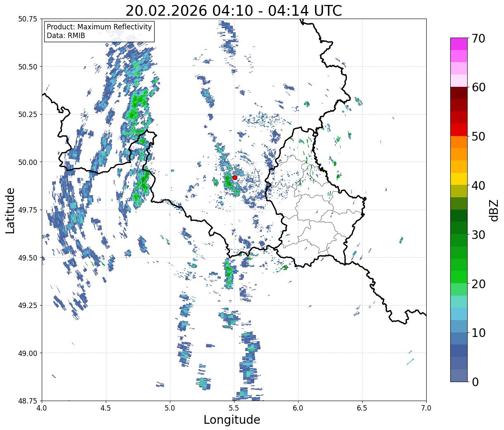This screenshot has height=430, width=504.
Task: Click the 10 tick label on the colorbar
Action: (x=479, y=333)
